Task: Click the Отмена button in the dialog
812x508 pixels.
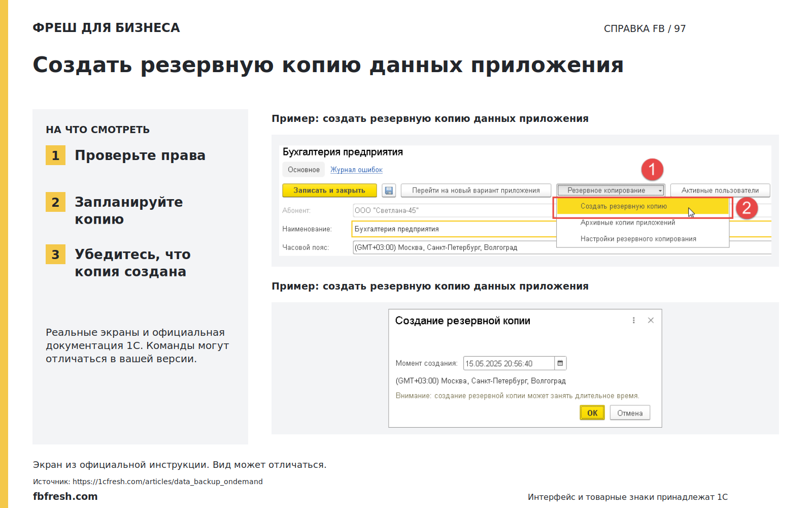Action: [630, 413]
